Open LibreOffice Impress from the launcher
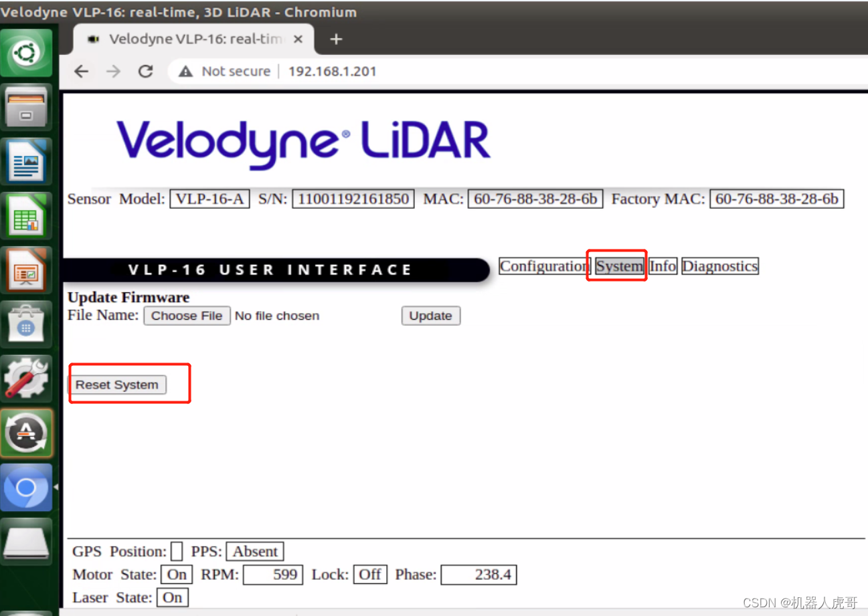 click(26, 270)
